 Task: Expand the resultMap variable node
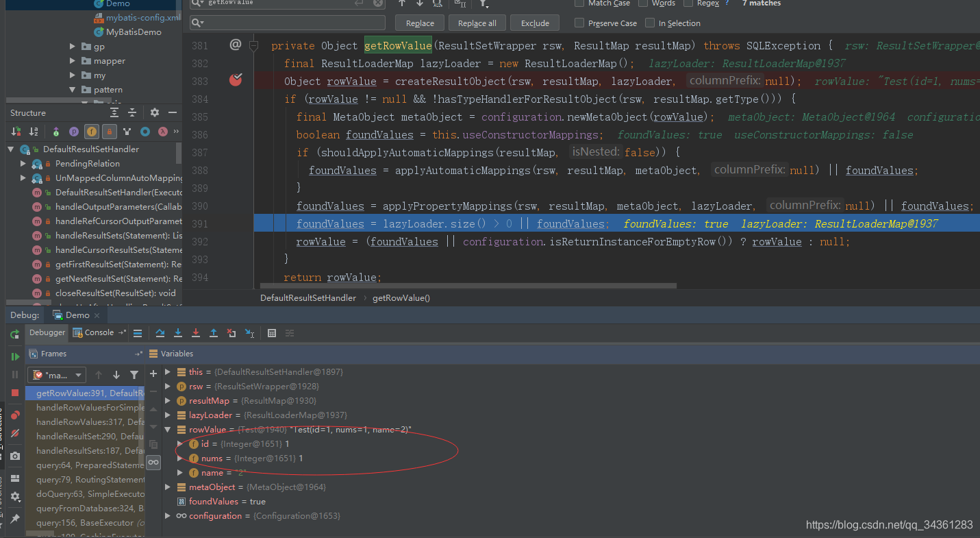click(168, 401)
